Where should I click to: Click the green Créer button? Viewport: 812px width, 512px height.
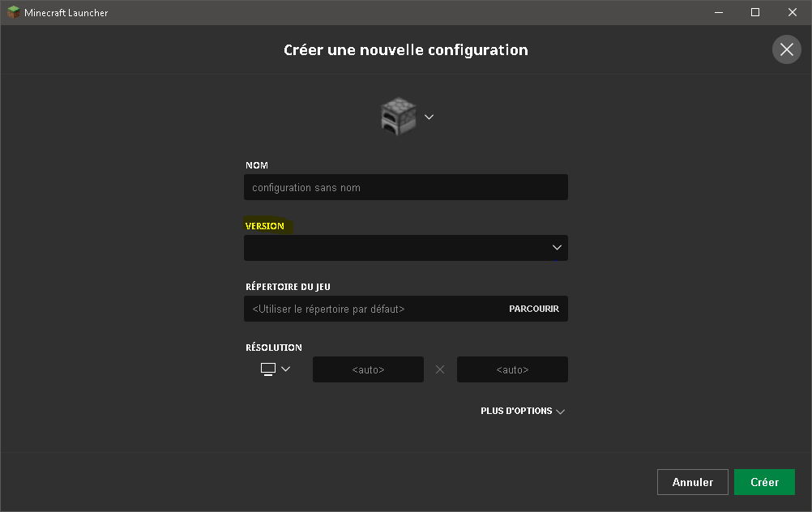pos(764,482)
